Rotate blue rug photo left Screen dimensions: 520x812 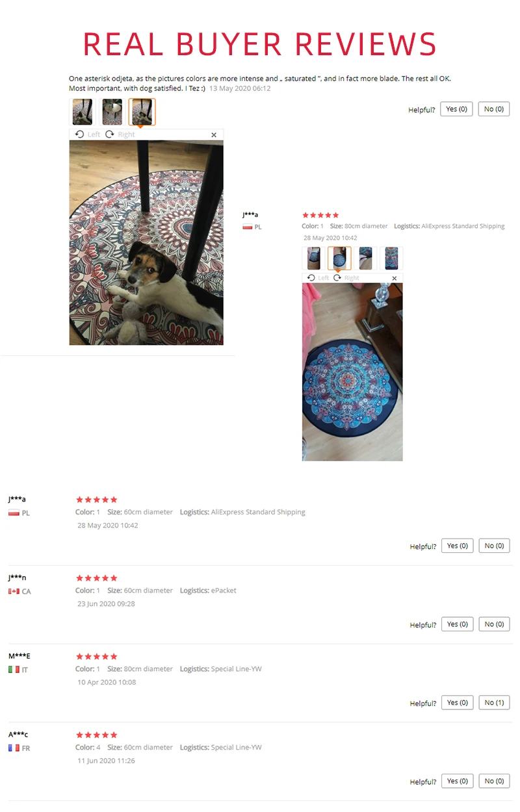[x=318, y=278]
